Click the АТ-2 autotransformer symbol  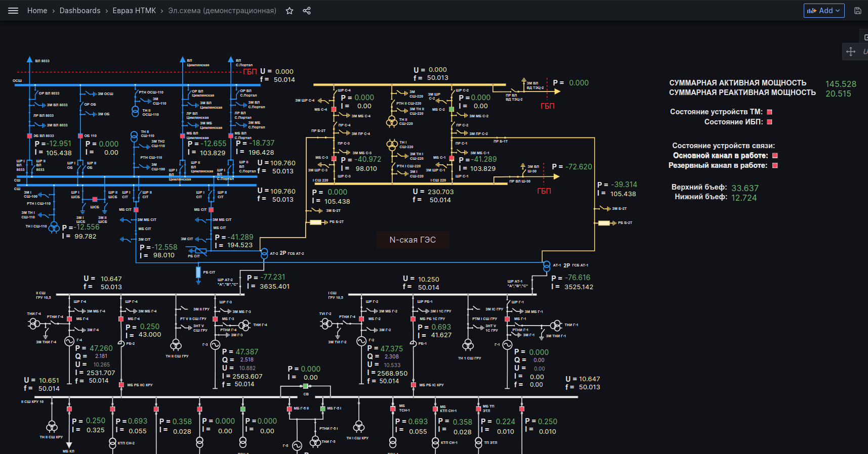tap(264, 253)
